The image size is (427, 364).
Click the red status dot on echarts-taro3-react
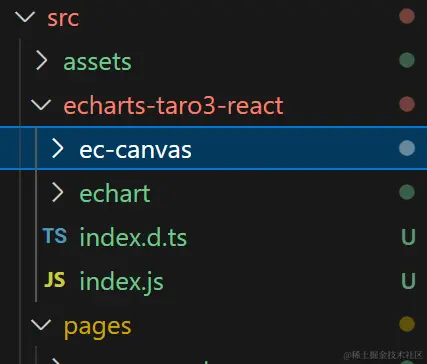click(407, 104)
